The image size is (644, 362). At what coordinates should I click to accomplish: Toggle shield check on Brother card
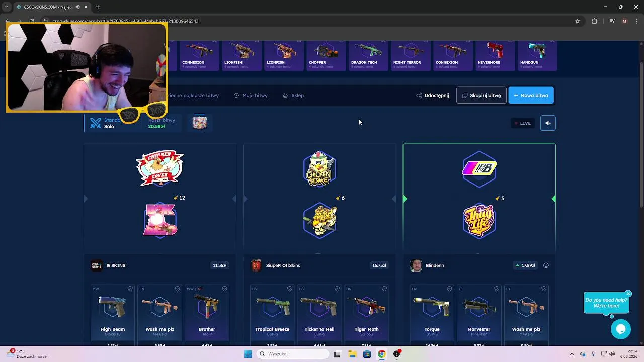pyautogui.click(x=224, y=289)
